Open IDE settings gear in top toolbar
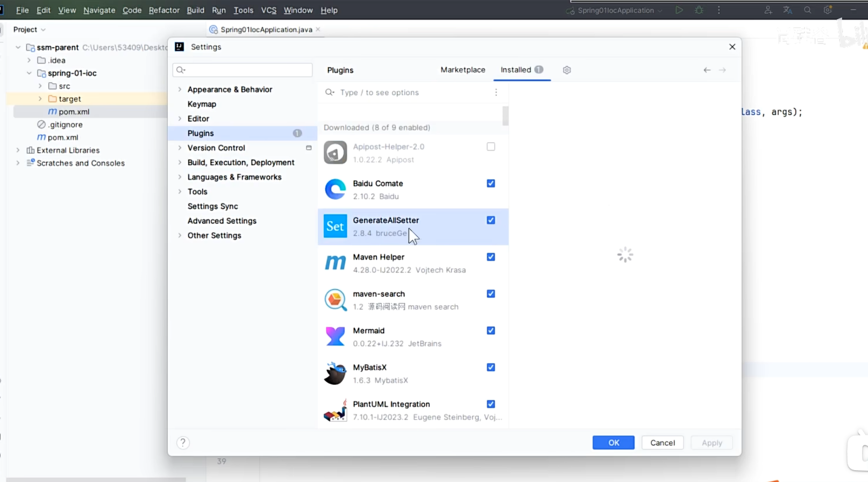 (828, 10)
